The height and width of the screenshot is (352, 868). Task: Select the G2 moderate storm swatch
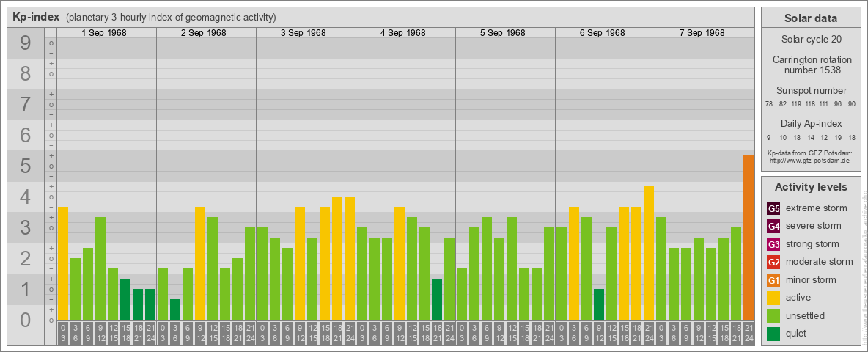tap(773, 262)
